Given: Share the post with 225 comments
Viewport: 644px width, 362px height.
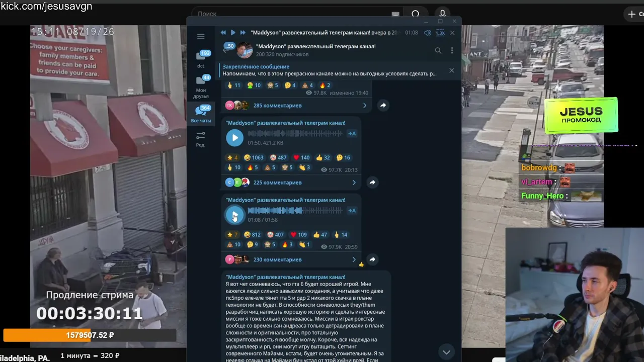Looking at the screenshot, I should pos(372,183).
